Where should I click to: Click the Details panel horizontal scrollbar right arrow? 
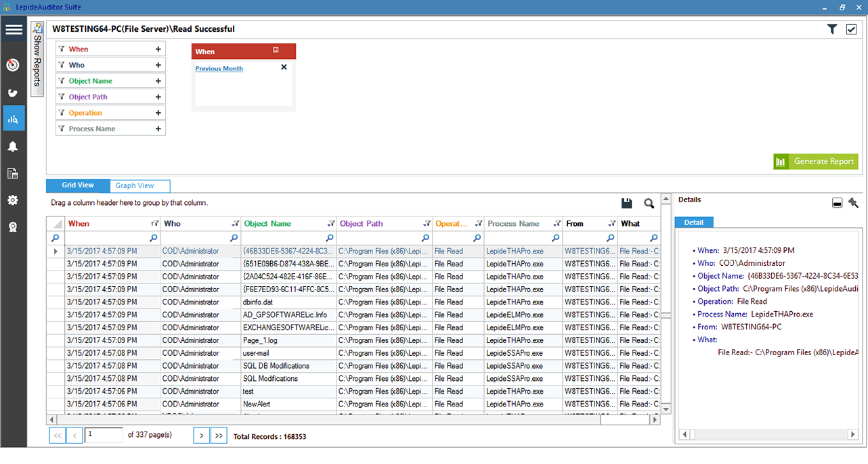pyautogui.click(x=854, y=435)
